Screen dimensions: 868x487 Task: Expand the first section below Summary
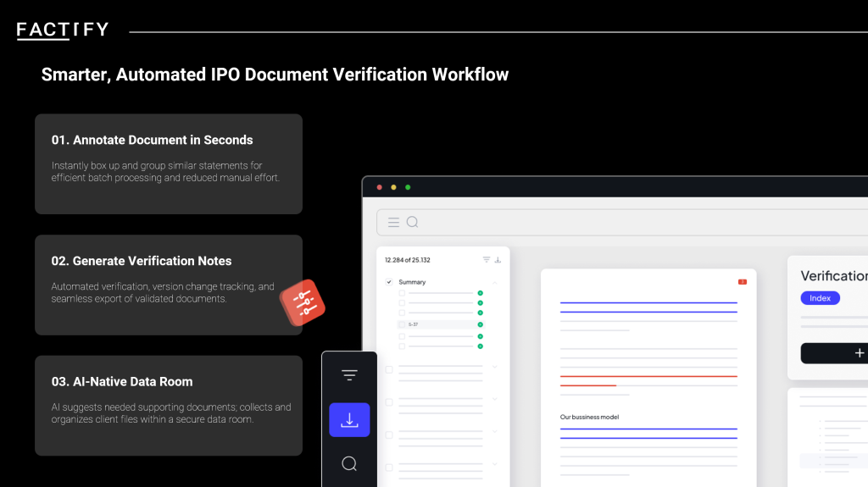[495, 368]
